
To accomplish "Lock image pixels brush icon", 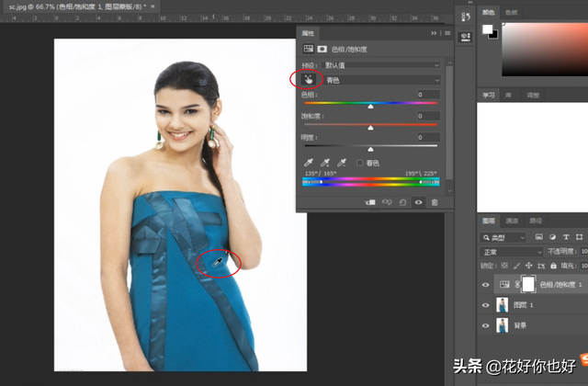I will tap(516, 266).
